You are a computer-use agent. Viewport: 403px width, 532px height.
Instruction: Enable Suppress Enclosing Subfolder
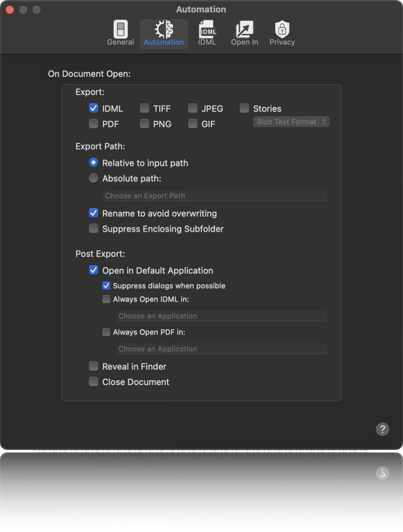coord(93,229)
